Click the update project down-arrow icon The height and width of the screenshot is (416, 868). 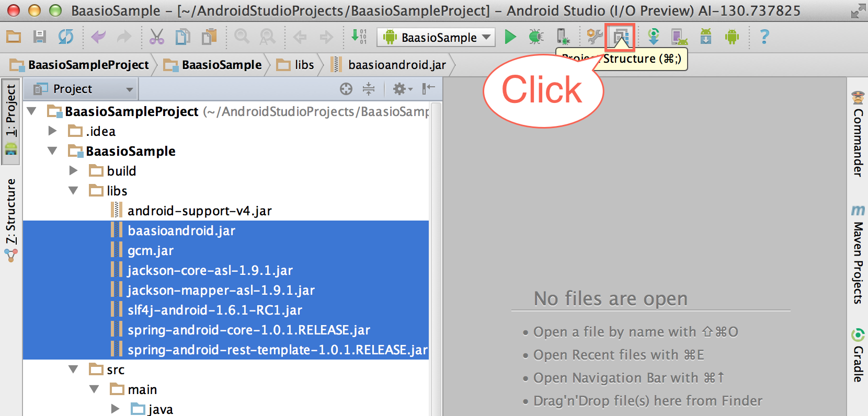(x=653, y=37)
